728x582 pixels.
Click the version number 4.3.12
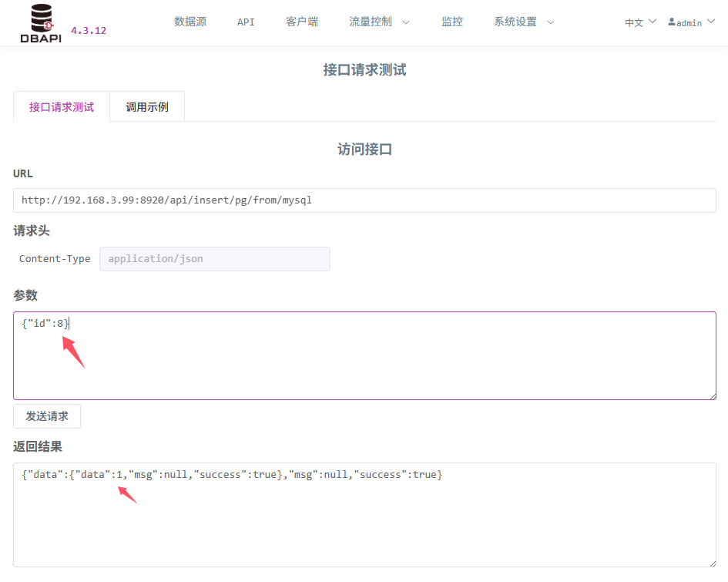89,31
